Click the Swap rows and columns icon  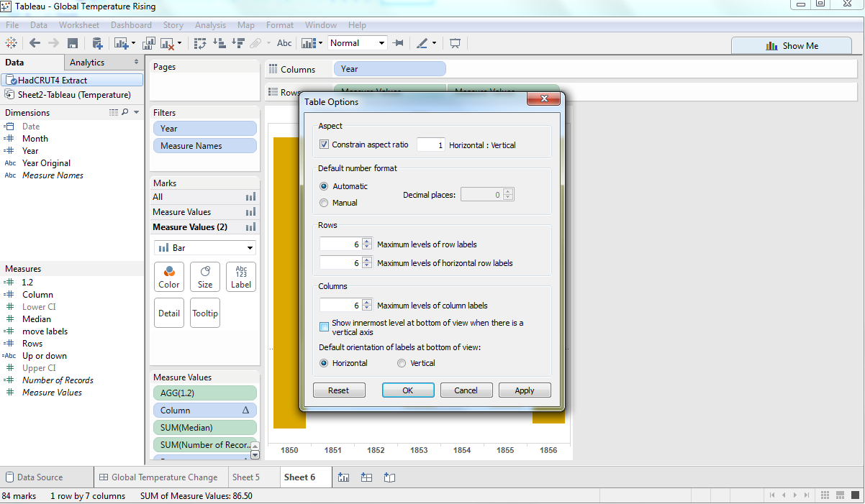pyautogui.click(x=200, y=43)
